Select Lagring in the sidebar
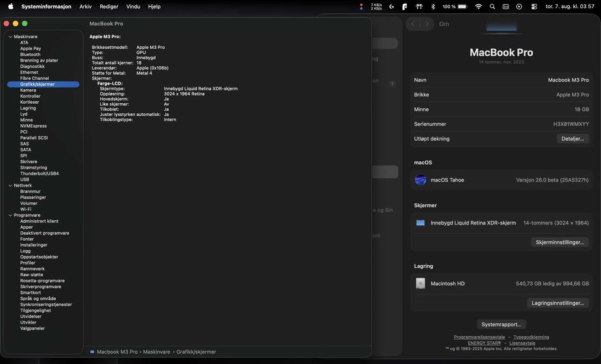Screen dimensions: 601x364 (28, 108)
